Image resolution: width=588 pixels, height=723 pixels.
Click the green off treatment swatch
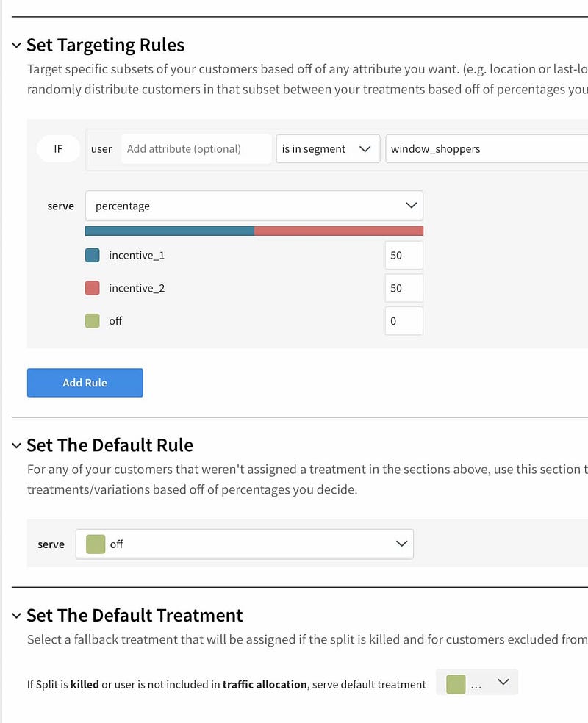click(x=92, y=321)
